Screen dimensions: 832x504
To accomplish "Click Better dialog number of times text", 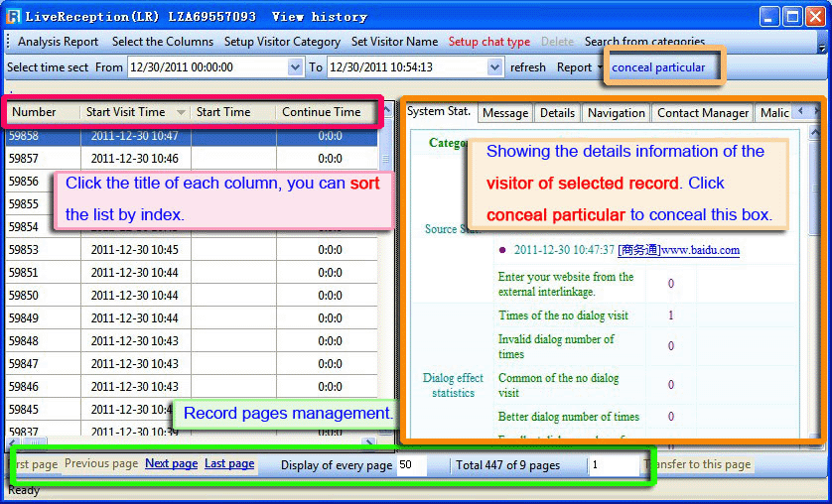I will tap(568, 417).
